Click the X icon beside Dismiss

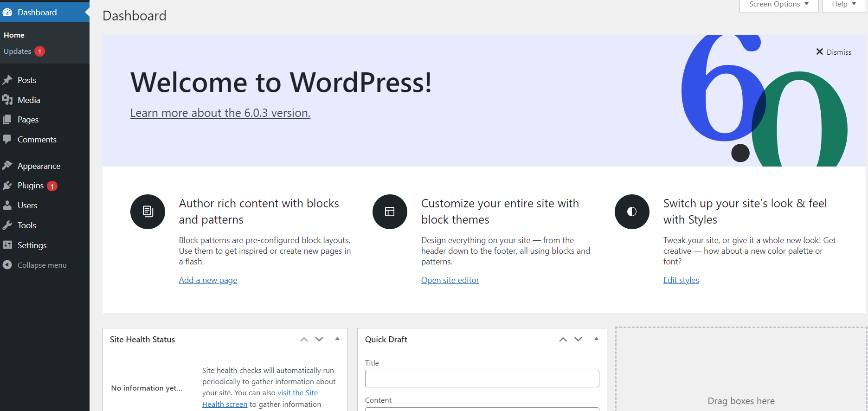[820, 52]
